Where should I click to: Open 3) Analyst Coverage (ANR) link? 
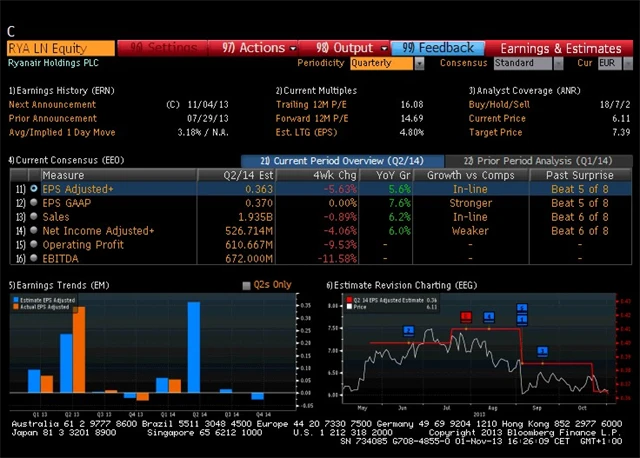(524, 91)
